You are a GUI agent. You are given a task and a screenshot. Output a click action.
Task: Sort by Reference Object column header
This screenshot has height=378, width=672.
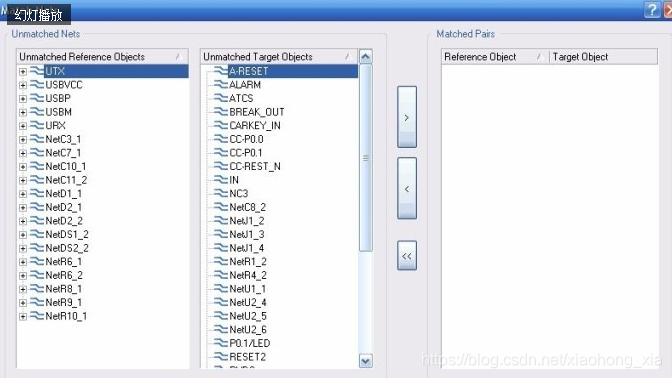coord(495,57)
